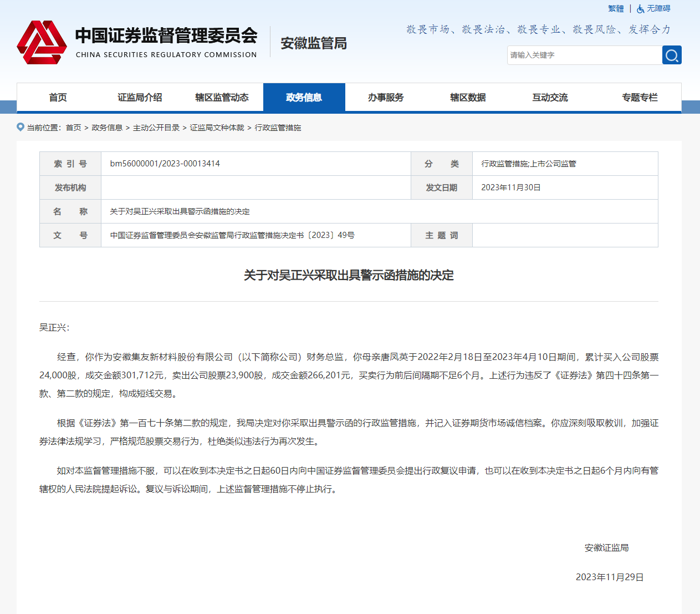
Task: Click the signature 安徽证监局
Action: [x=606, y=547]
